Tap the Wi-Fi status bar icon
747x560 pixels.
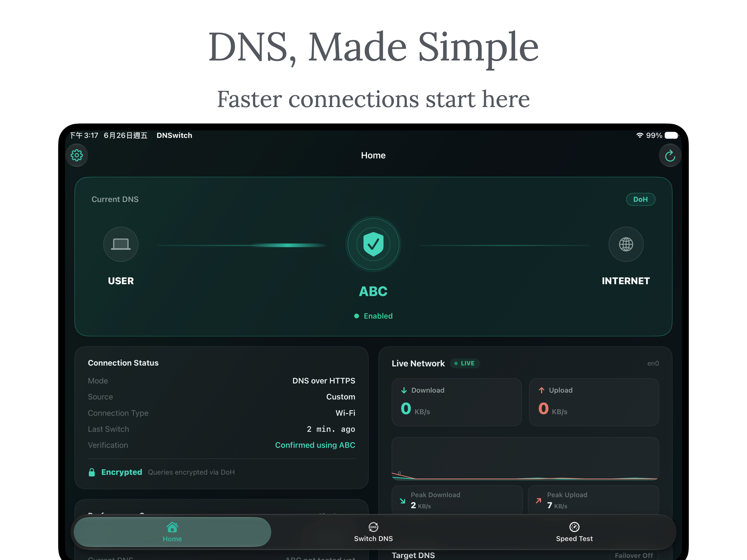click(639, 135)
